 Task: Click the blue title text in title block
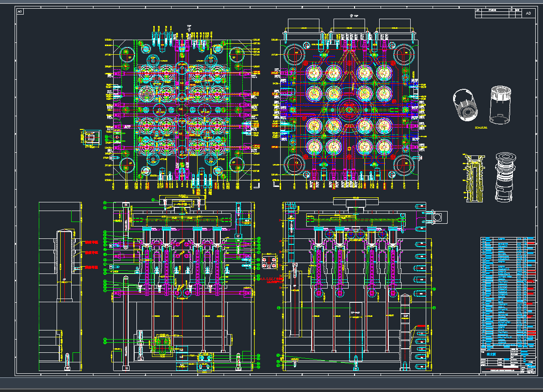[x=491, y=353]
